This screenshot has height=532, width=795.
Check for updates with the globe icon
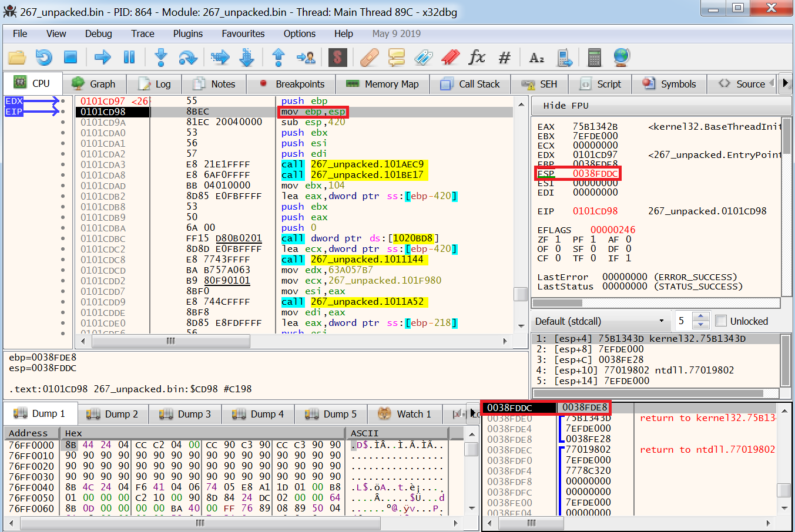tap(622, 57)
